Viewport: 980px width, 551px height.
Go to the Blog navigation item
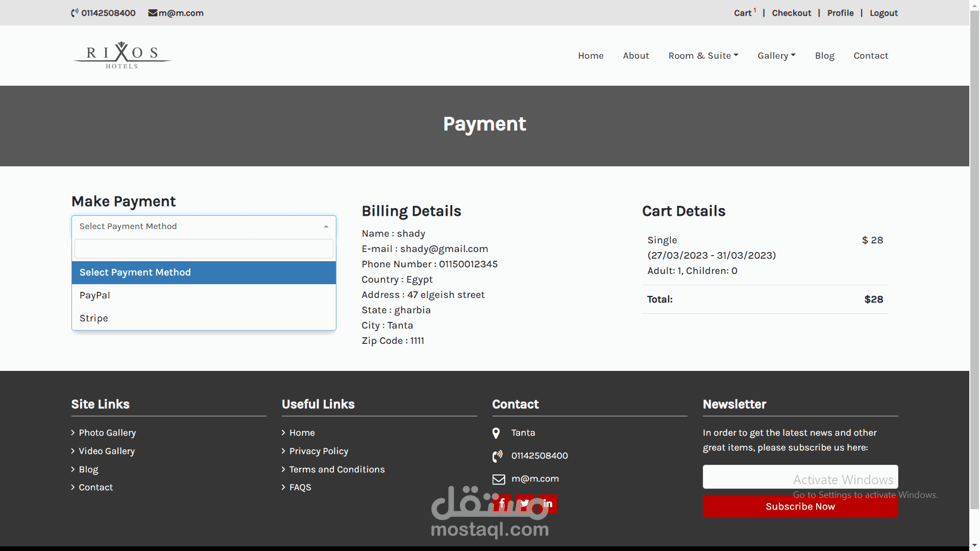coord(824,56)
